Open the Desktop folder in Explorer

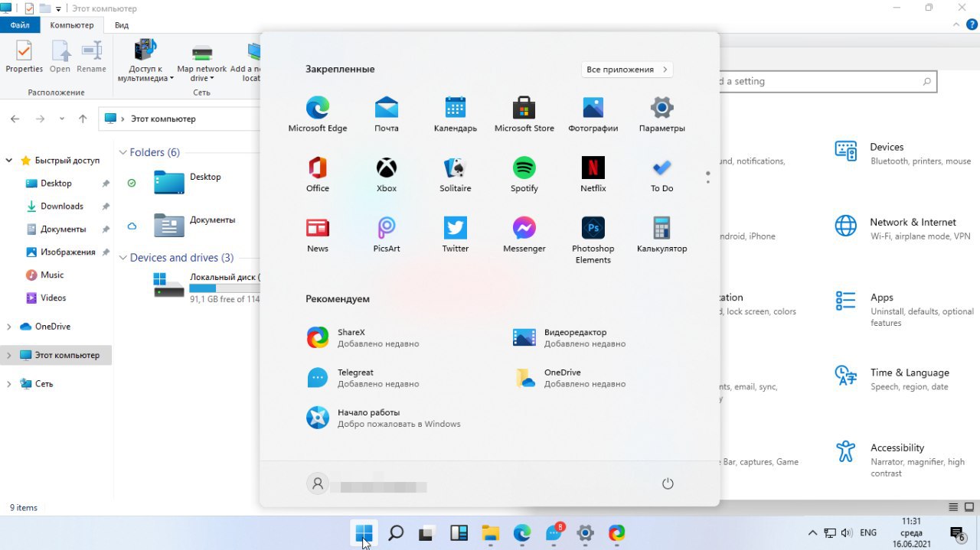[187, 182]
